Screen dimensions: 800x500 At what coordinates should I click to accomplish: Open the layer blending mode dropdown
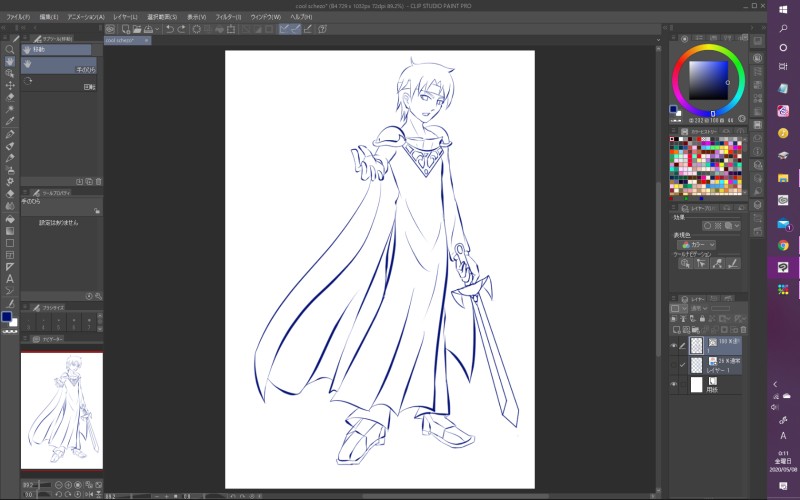click(699, 309)
